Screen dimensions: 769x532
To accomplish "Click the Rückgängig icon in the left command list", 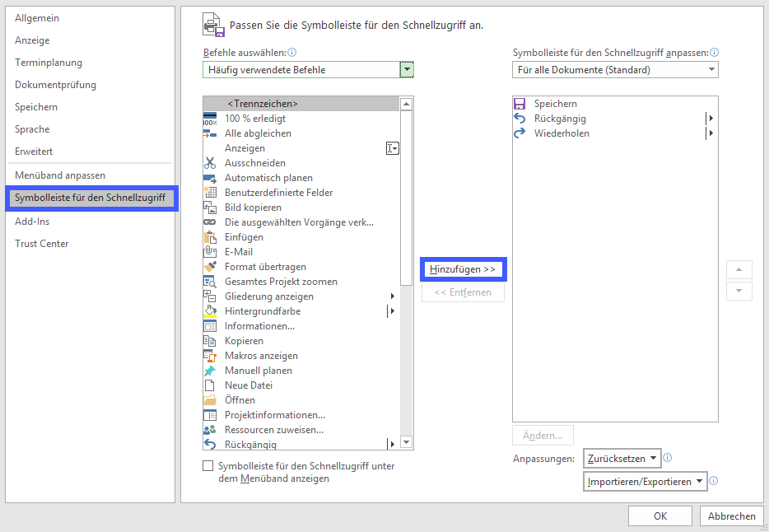I will (x=210, y=445).
